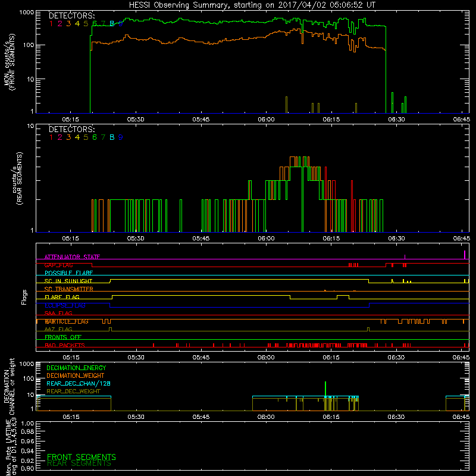Click the 1000 tick on the front segments y-axis
This screenshot has width=476, height=476.
(x=27, y=12)
